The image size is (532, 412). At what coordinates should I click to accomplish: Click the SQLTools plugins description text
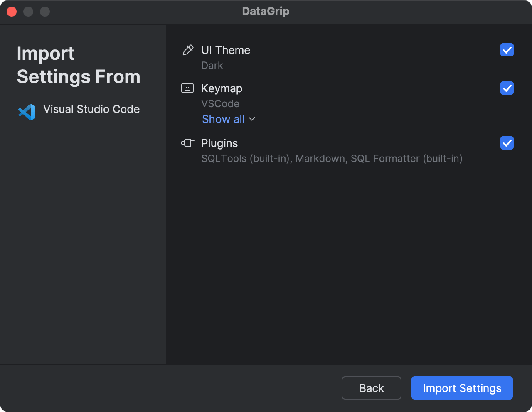[x=332, y=158]
